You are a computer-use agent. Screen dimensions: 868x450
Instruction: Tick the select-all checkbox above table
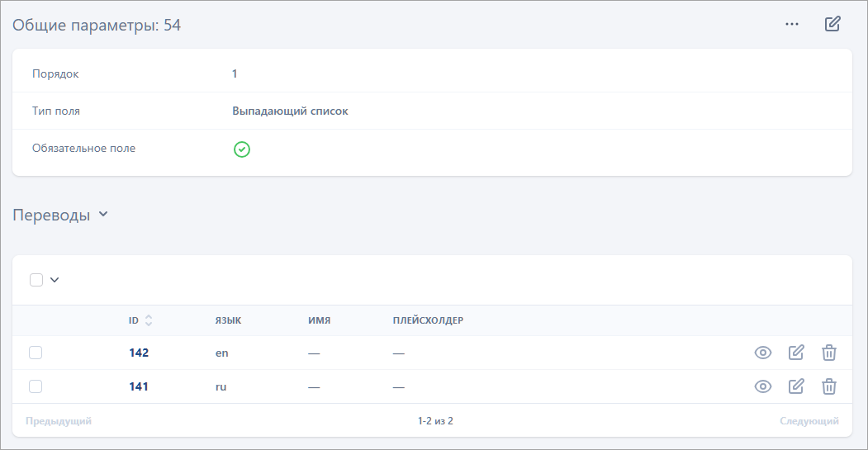click(36, 280)
